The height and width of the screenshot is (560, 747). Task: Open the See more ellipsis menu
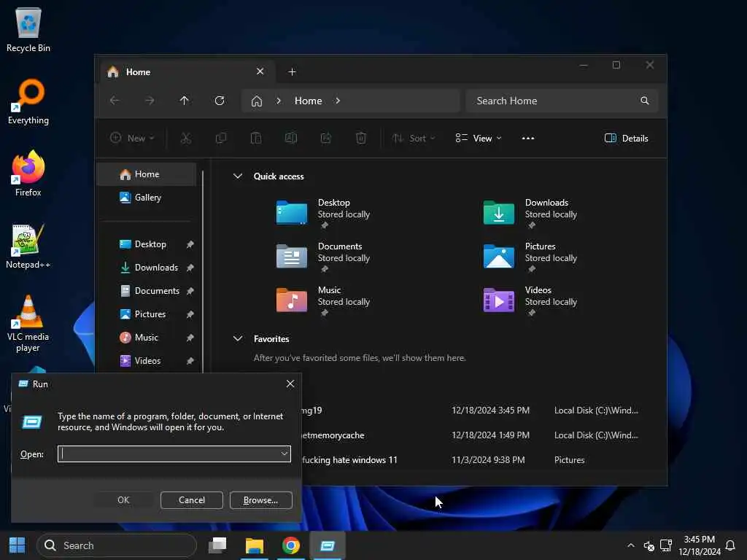click(528, 138)
